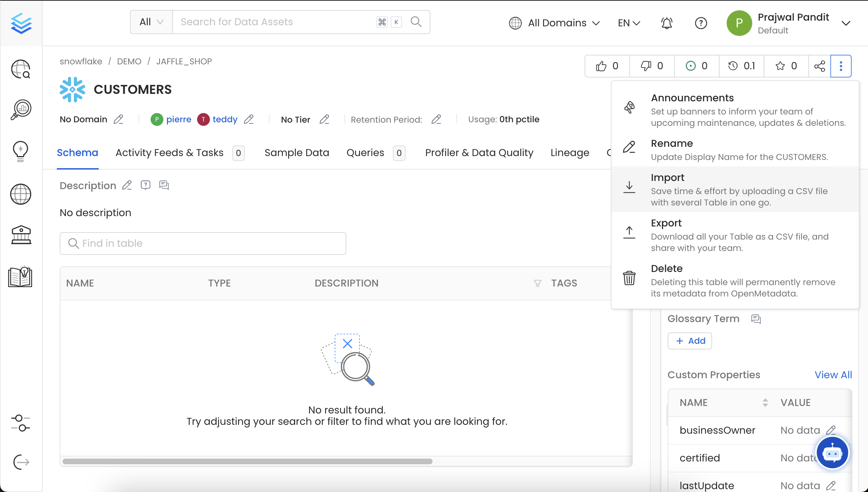Click Add Glossary Term button
The height and width of the screenshot is (492, 868).
[690, 341]
